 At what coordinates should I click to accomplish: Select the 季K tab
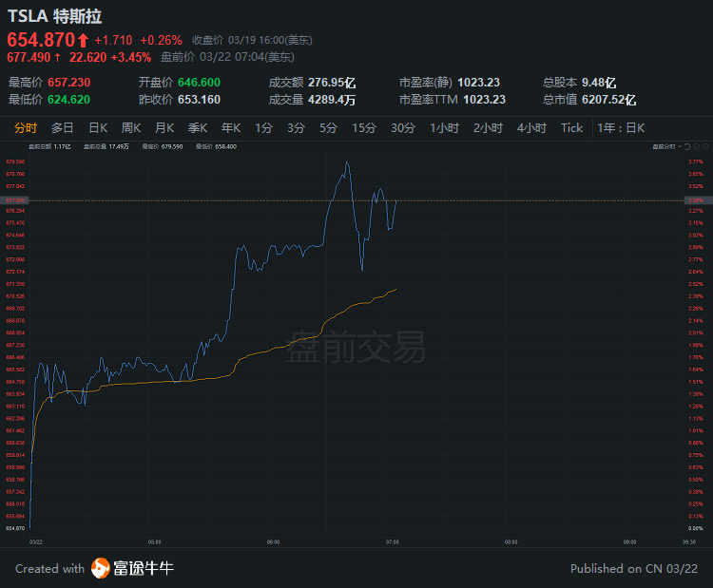click(x=198, y=128)
